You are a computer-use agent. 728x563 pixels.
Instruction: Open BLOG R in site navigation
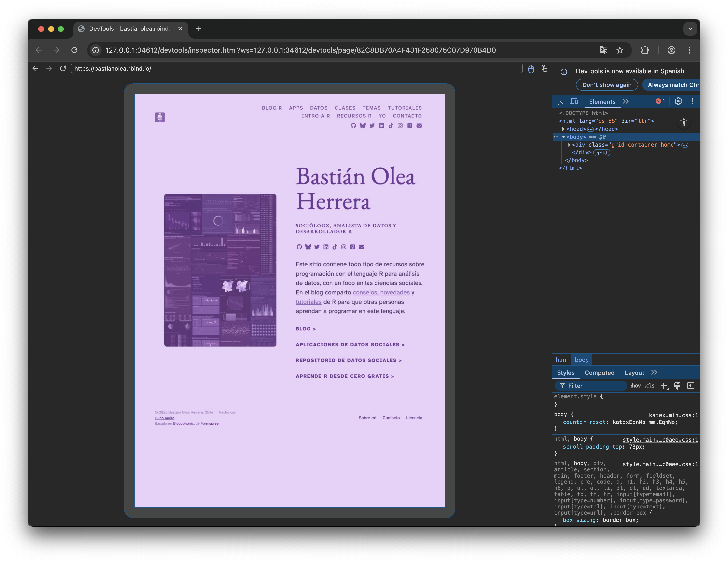click(x=272, y=108)
